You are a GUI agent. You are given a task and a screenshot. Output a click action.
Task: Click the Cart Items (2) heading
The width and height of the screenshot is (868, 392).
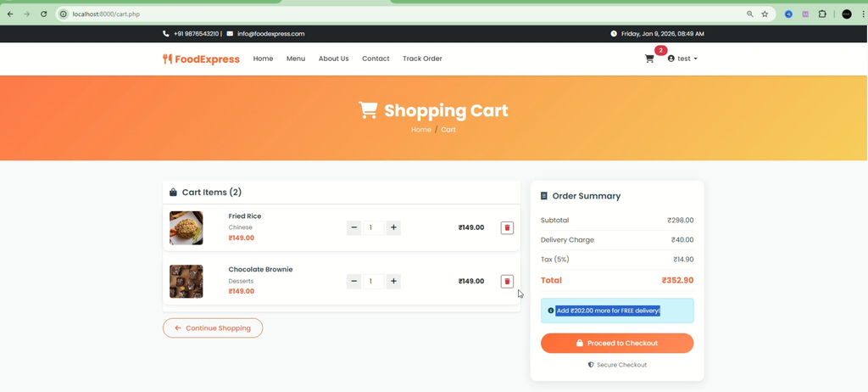coord(211,193)
